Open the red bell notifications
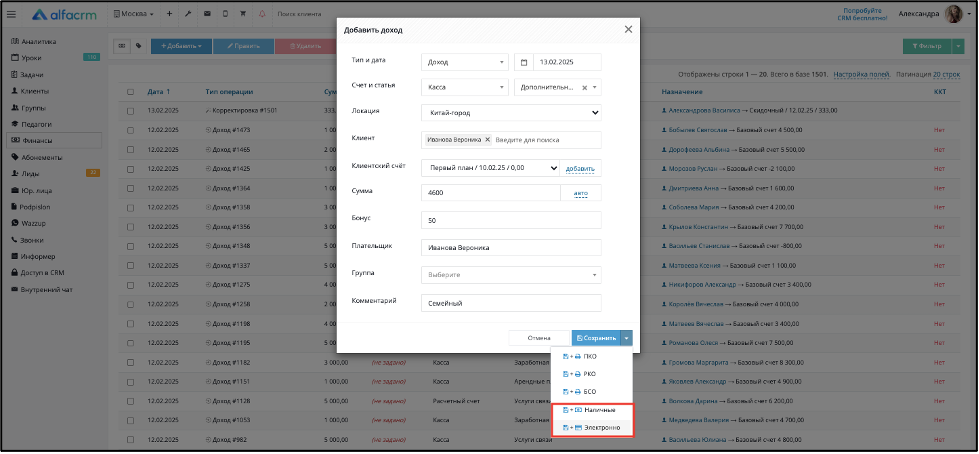The height and width of the screenshot is (454, 979). tap(262, 14)
